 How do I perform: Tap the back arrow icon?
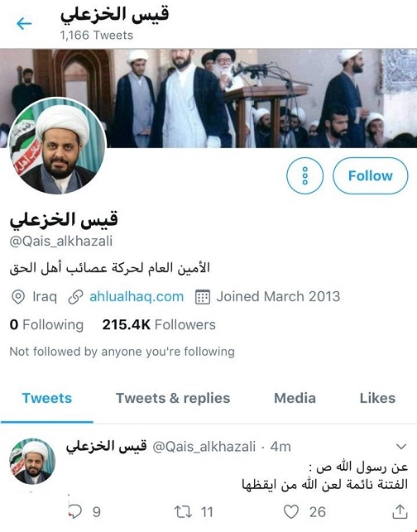(24, 24)
